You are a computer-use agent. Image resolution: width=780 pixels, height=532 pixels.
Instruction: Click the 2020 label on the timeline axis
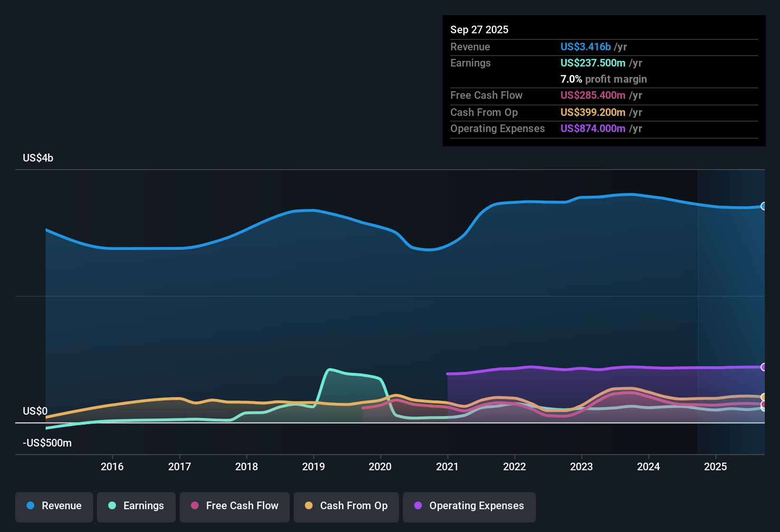point(380,467)
